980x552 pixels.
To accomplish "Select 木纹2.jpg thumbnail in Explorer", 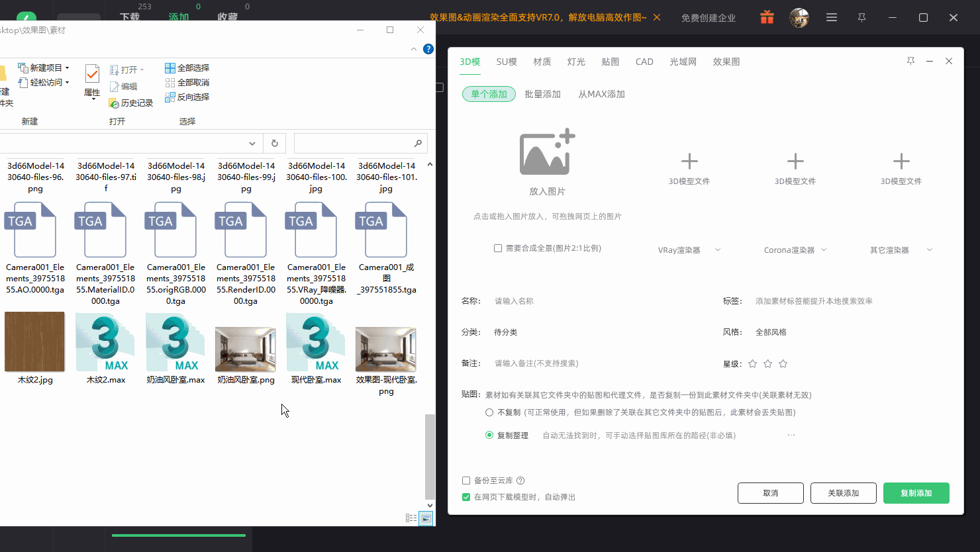I will coord(35,342).
